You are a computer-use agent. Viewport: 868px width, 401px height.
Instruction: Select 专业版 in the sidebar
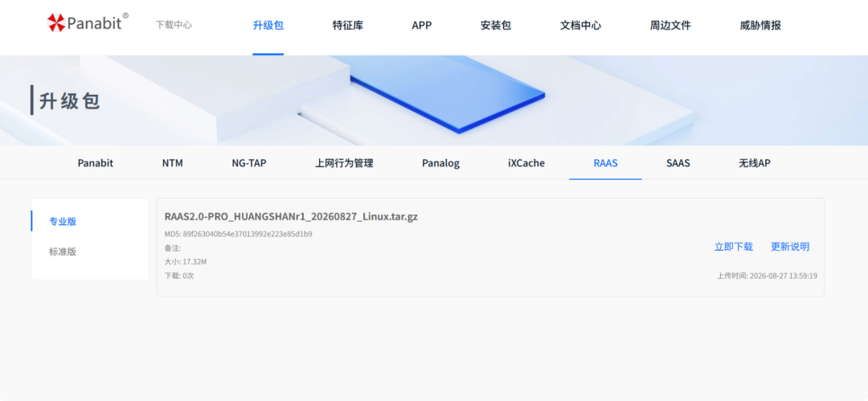[x=63, y=222]
